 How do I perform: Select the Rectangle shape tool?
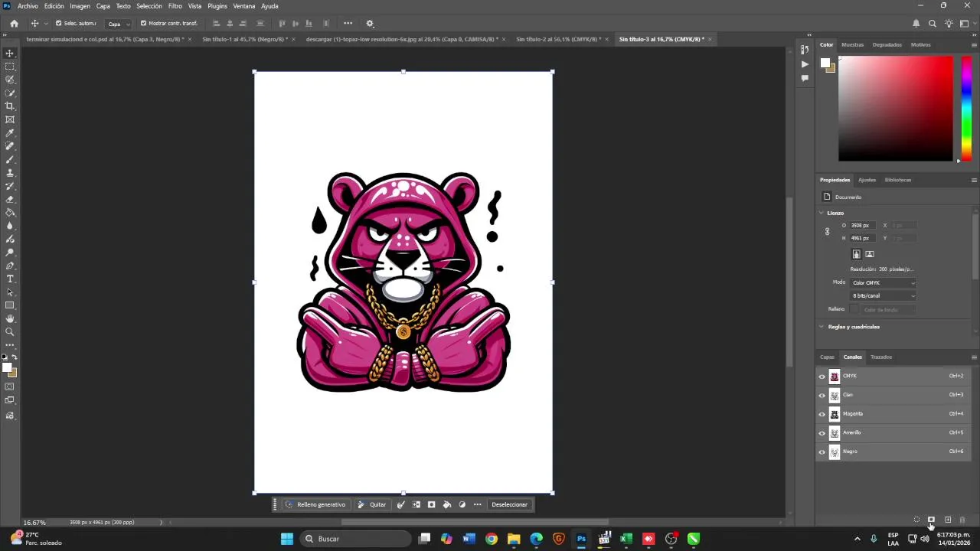(x=10, y=305)
